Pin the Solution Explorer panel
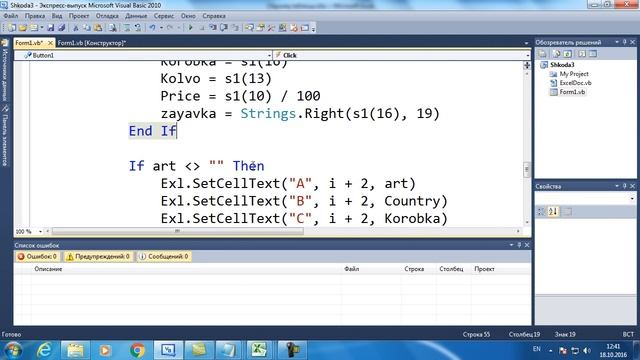 pos(624,42)
